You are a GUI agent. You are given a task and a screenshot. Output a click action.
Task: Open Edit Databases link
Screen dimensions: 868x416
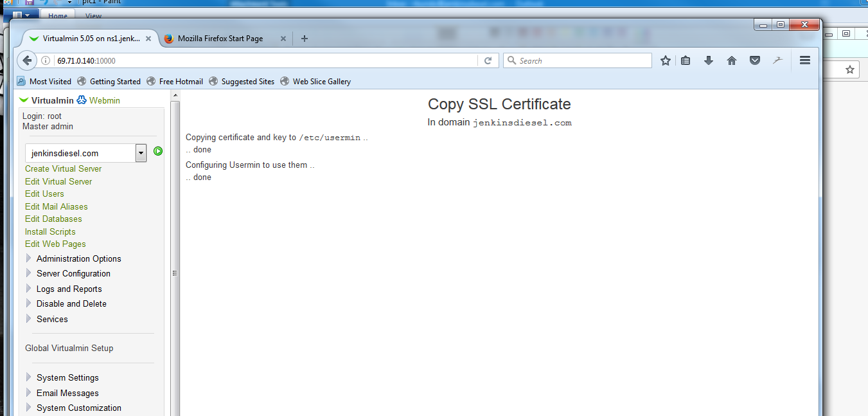[x=53, y=219]
